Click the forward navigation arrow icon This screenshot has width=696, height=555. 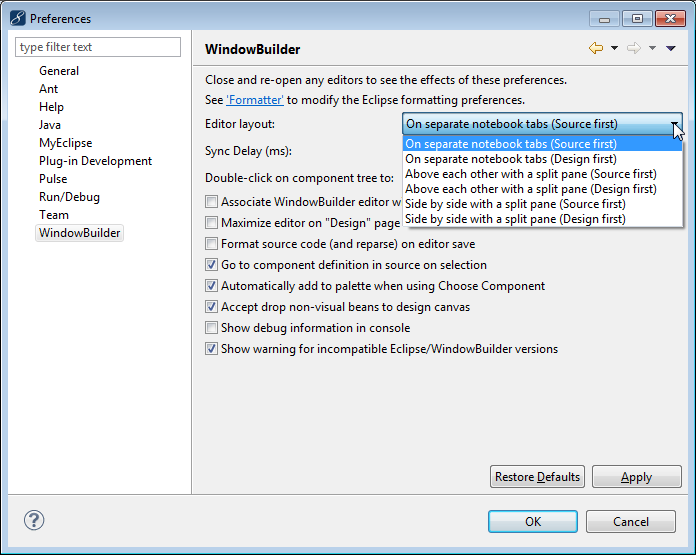pyautogui.click(x=633, y=48)
